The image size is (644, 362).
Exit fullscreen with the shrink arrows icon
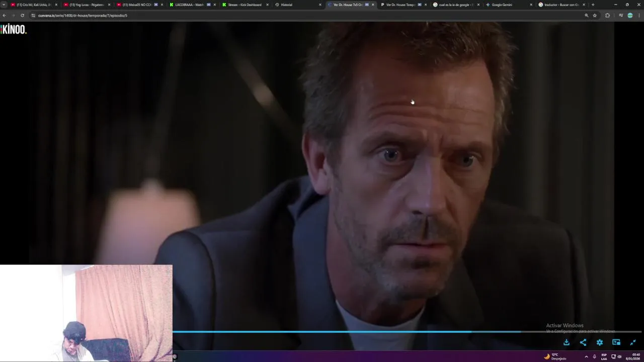point(633,342)
